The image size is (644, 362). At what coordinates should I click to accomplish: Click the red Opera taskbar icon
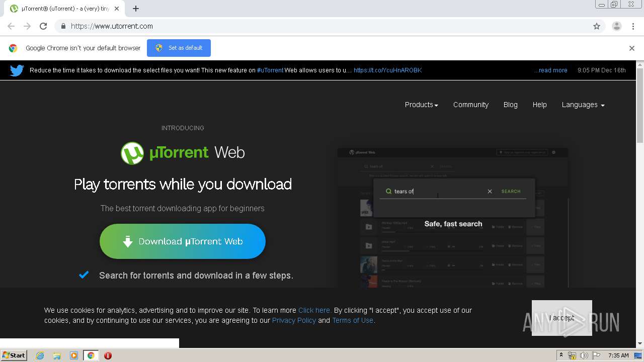108,355
